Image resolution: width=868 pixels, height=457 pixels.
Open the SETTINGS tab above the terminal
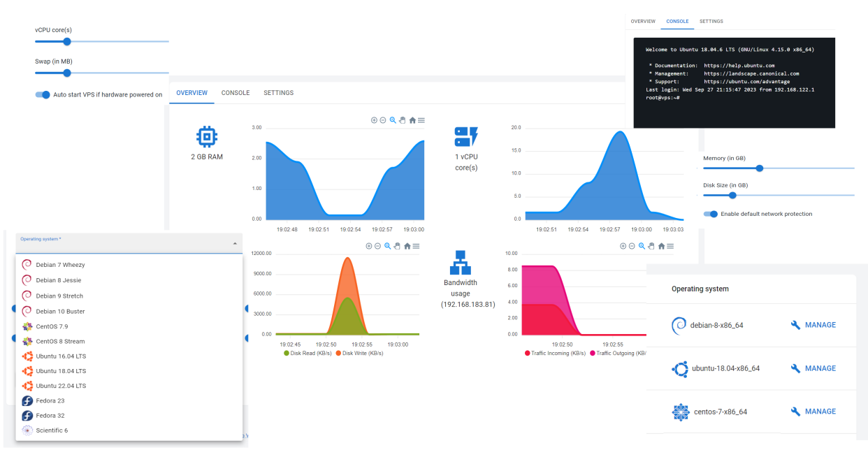coord(711,22)
